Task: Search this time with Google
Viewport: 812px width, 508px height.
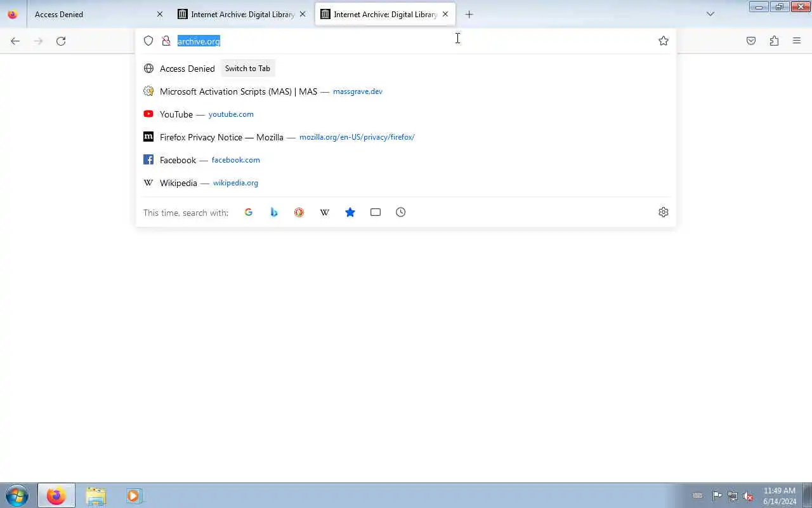Action: [249, 212]
